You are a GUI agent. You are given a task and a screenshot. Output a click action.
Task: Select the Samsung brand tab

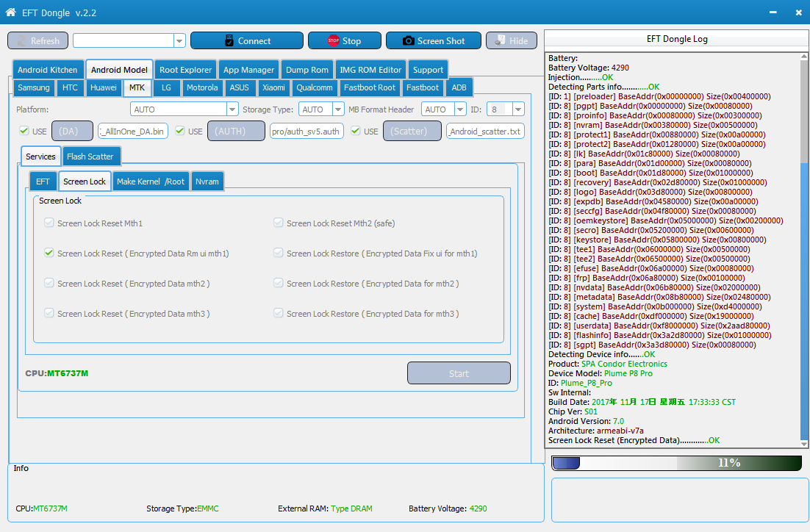click(x=34, y=87)
